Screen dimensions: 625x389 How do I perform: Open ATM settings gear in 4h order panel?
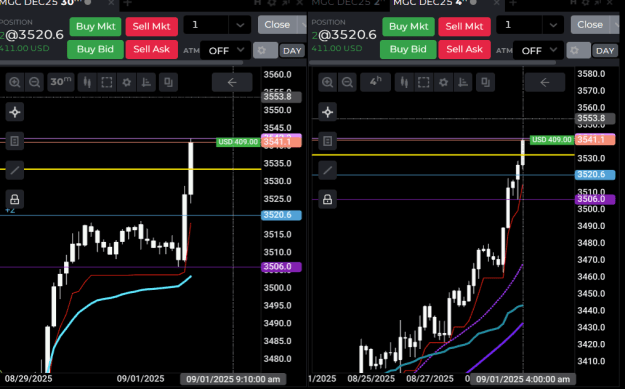pyautogui.click(x=578, y=51)
